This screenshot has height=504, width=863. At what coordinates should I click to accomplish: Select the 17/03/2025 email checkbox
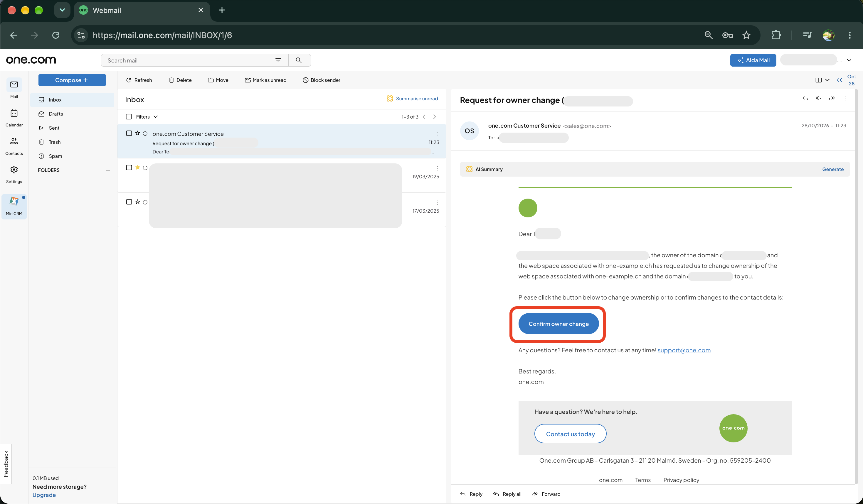click(129, 202)
